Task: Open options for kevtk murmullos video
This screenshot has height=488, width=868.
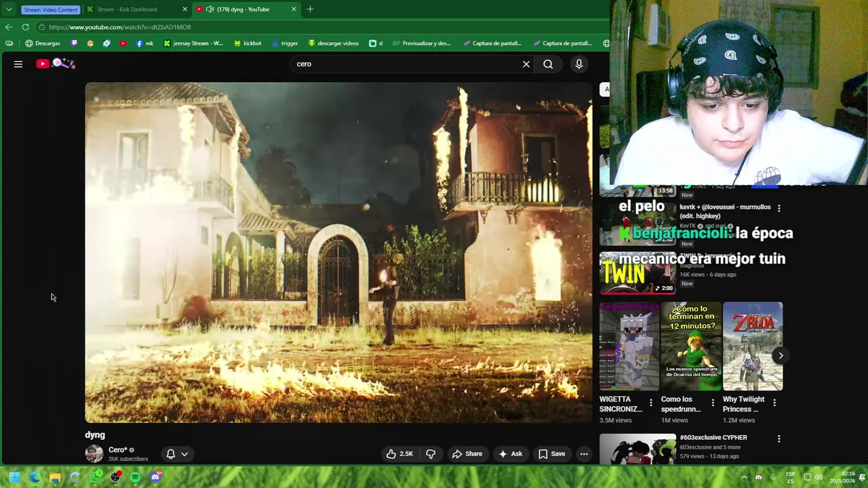Action: coord(778,208)
